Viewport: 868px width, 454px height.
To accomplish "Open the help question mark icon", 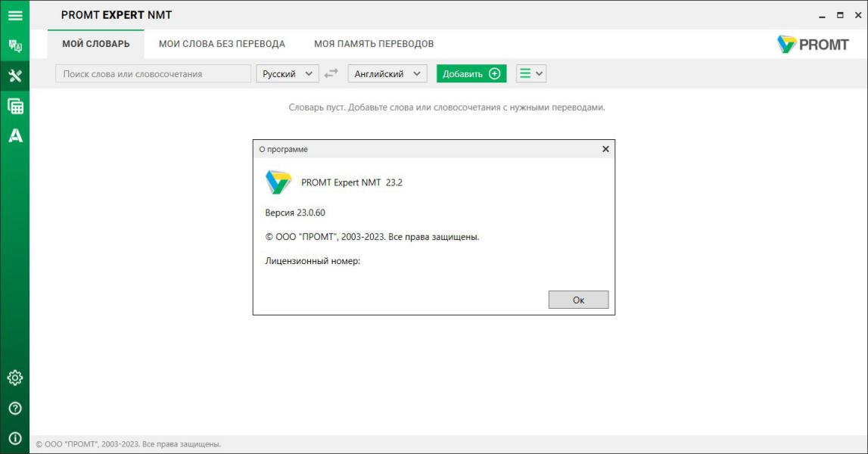I will pyautogui.click(x=15, y=408).
